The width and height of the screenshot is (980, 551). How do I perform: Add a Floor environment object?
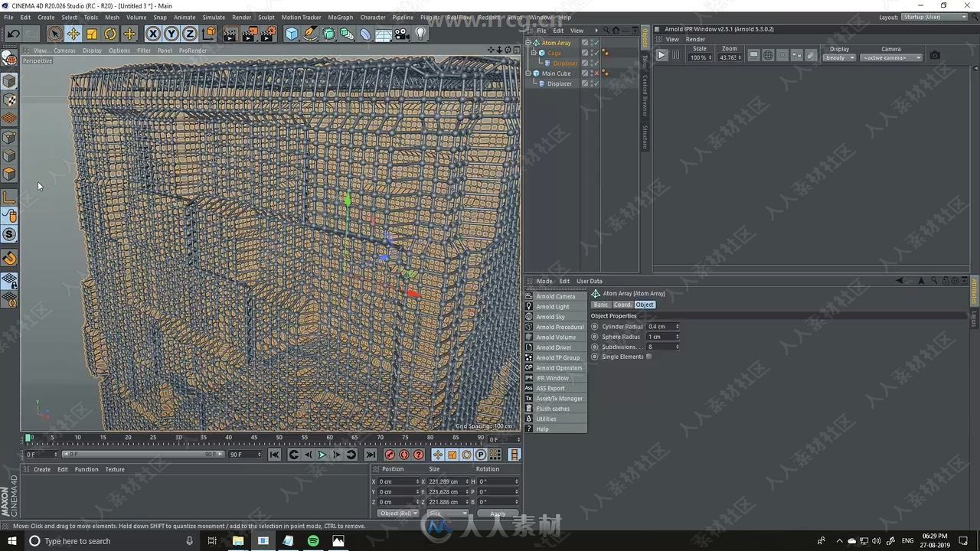pos(384,34)
